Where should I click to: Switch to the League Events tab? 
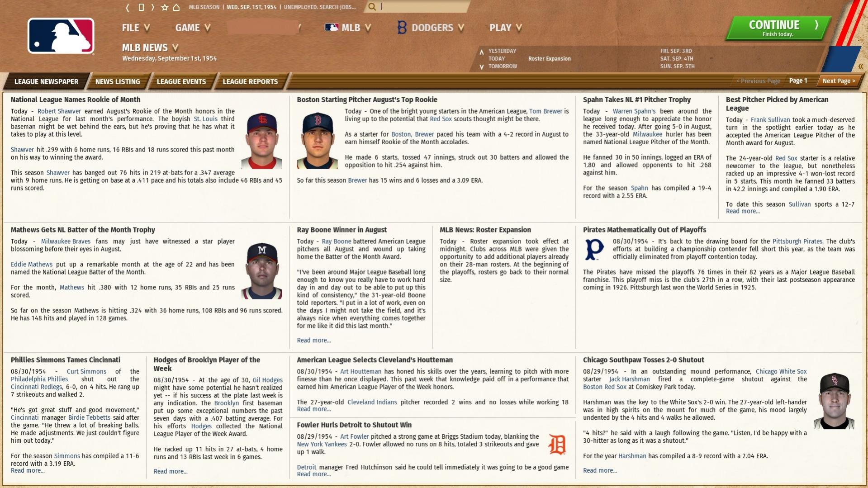click(181, 81)
